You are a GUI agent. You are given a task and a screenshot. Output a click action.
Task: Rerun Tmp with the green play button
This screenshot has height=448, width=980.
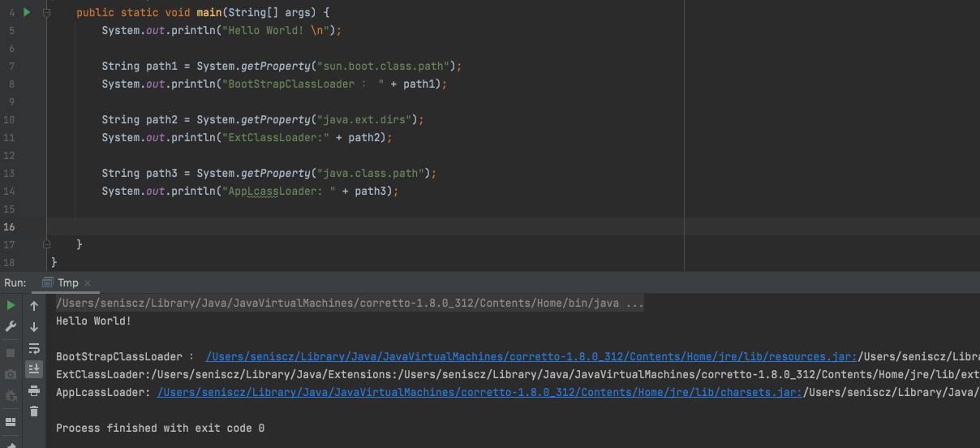click(11, 306)
